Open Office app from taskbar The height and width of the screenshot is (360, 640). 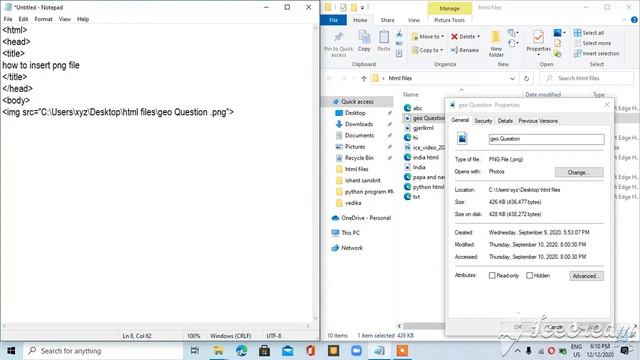pos(310,351)
